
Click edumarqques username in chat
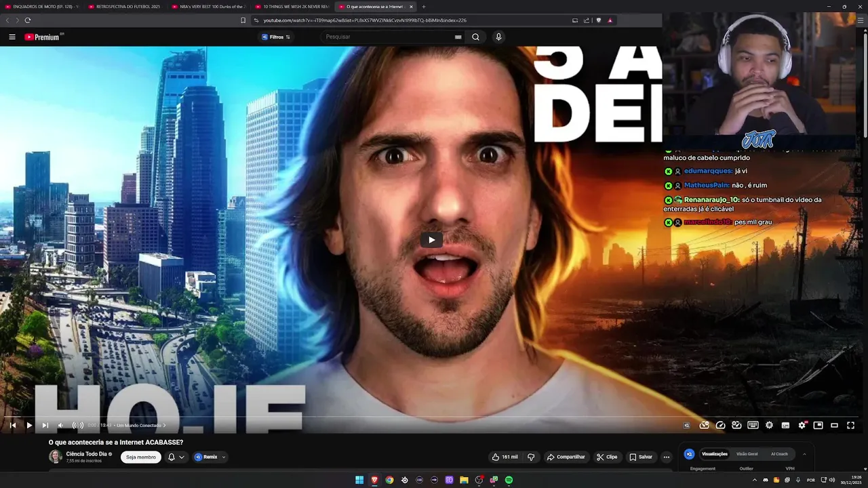click(x=708, y=171)
